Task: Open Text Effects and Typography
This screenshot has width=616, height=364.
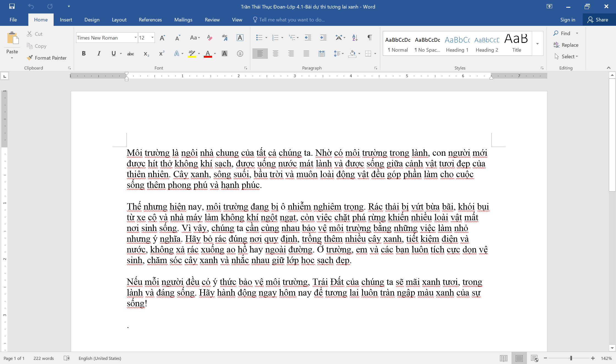Action: click(x=177, y=53)
